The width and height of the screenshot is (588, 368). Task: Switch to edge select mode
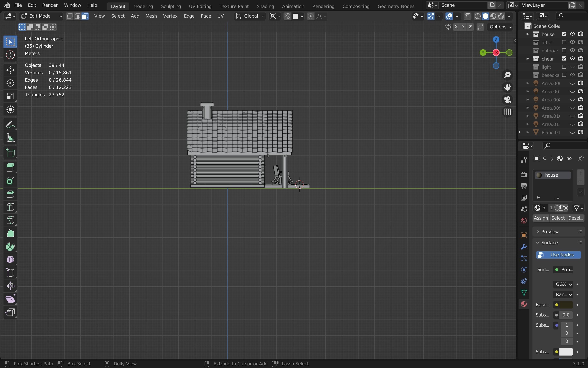pyautogui.click(x=77, y=16)
